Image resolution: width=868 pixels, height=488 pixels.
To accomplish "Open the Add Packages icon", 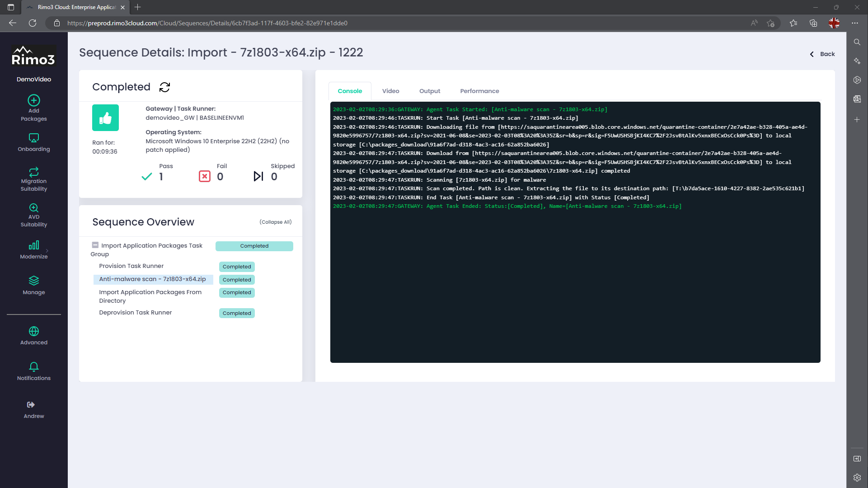I will 34,100.
